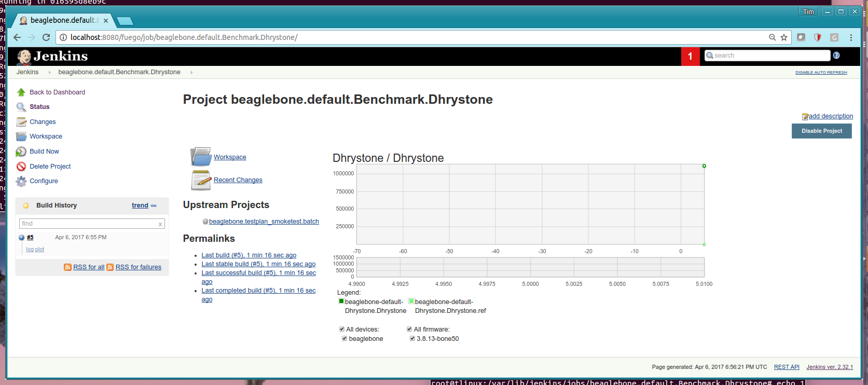The height and width of the screenshot is (385, 868).
Task: Click the grey ball beside beaglebone.testplan_smoketest.batch
Action: [x=205, y=222]
